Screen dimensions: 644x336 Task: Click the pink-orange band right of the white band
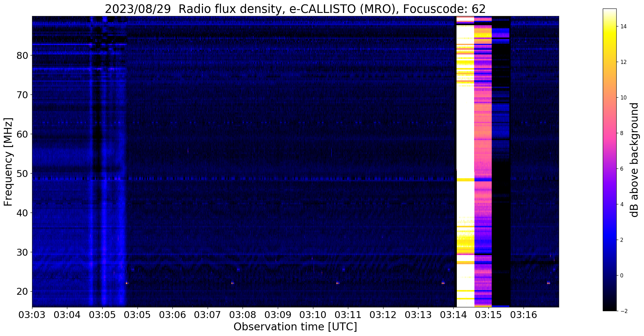point(483,162)
